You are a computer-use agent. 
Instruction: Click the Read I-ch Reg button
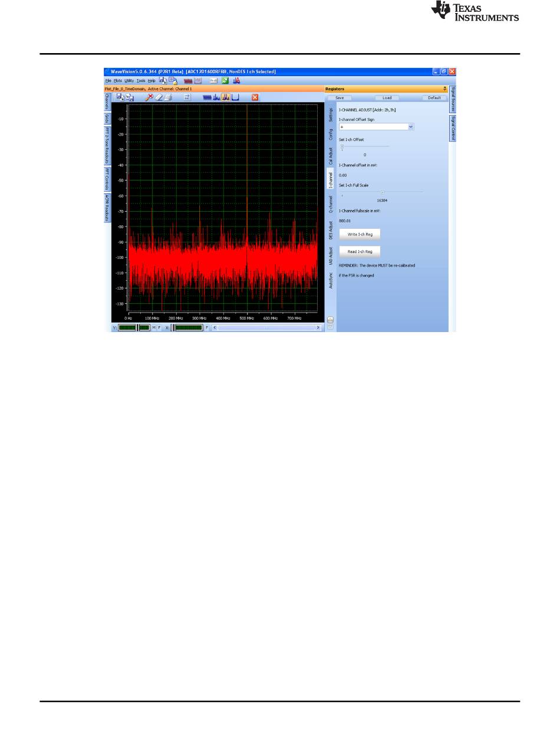[x=360, y=251]
